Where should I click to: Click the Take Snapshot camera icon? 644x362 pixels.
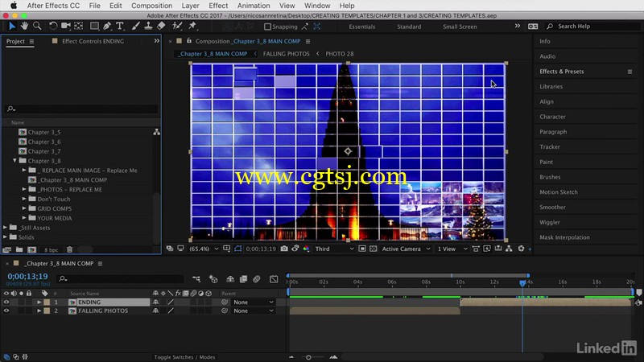click(x=284, y=249)
